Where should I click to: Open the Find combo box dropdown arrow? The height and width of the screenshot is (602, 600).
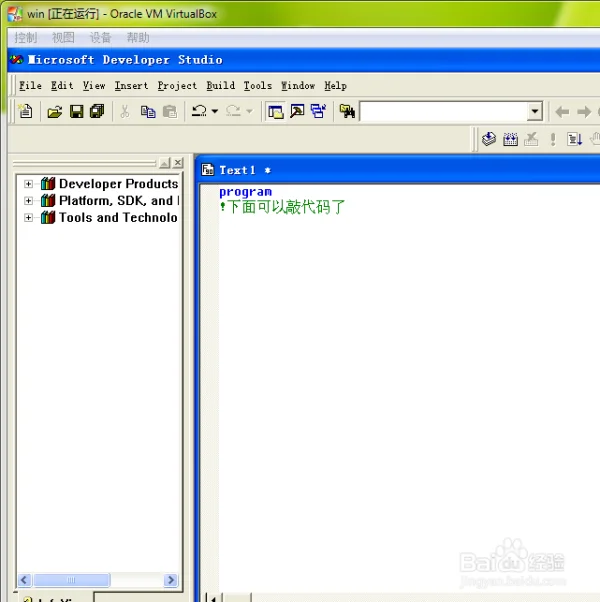[534, 112]
